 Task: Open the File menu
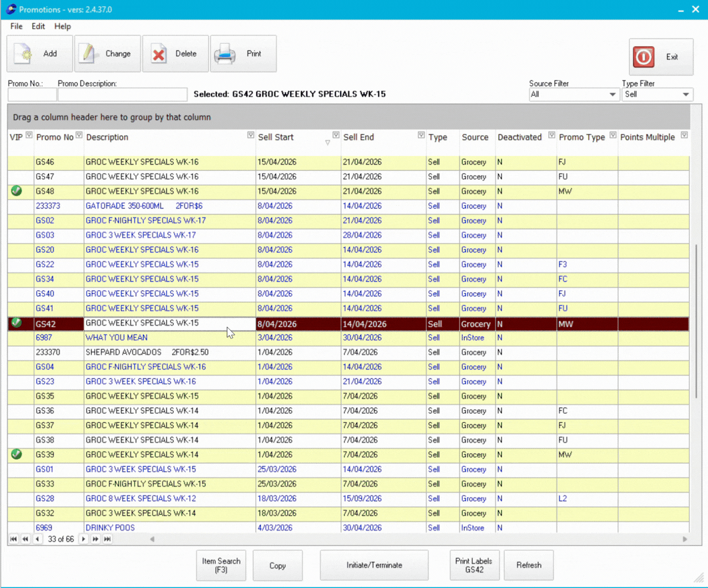pos(16,26)
